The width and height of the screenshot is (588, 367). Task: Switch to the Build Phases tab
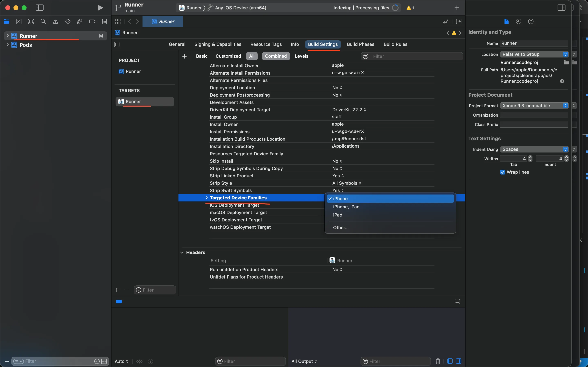click(x=360, y=44)
